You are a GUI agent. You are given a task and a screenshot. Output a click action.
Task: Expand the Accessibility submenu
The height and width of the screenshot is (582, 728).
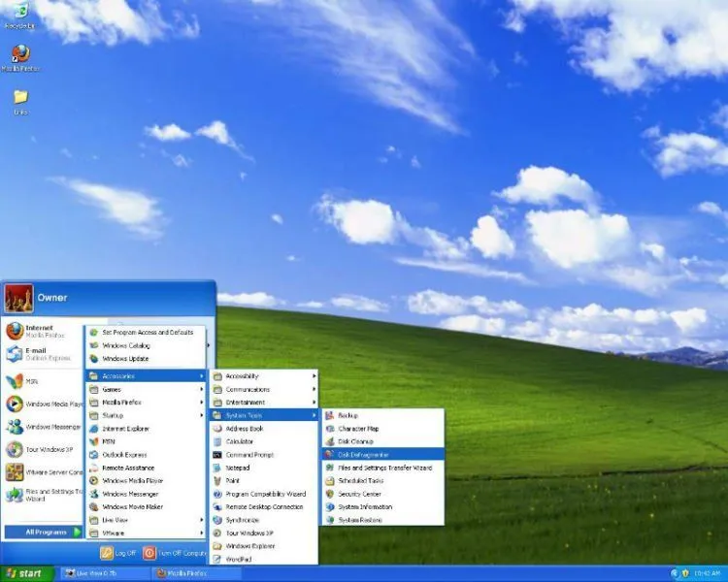pyautogui.click(x=263, y=376)
